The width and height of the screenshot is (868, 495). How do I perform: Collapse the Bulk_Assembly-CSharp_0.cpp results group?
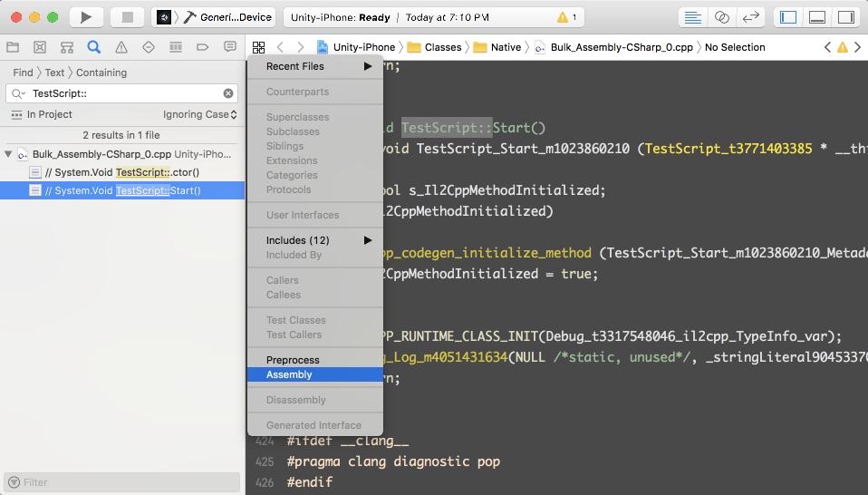pyautogui.click(x=8, y=154)
